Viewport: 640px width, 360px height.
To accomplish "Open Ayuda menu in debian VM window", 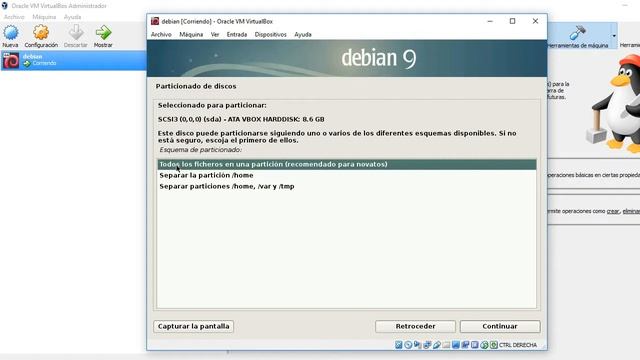I will point(303,35).
